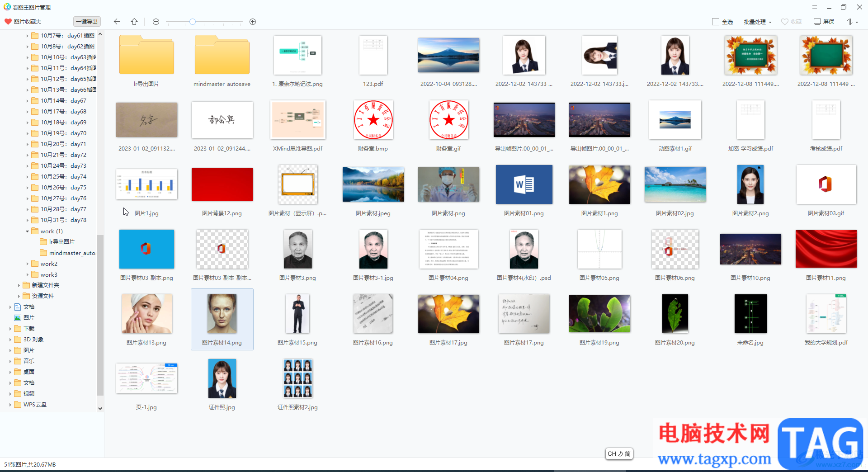Viewport: 868px width, 472px height.
Task: Open the sort order dropdown
Action: 852,22
